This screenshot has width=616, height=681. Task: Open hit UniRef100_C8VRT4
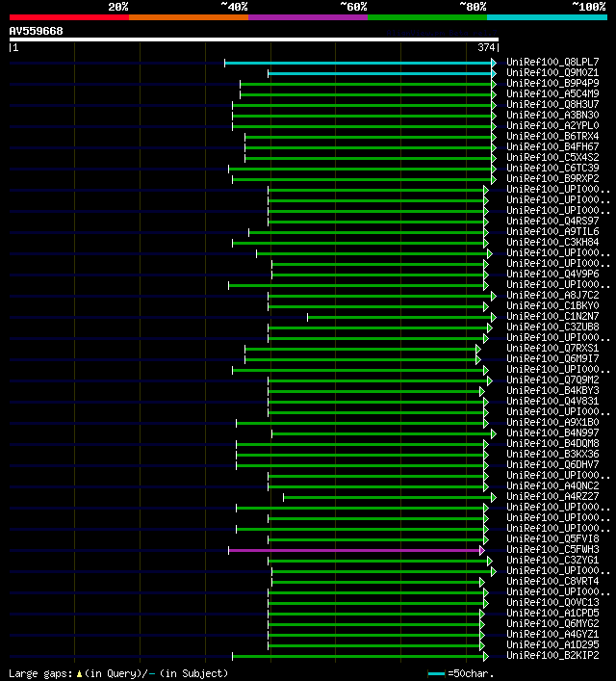552,581
